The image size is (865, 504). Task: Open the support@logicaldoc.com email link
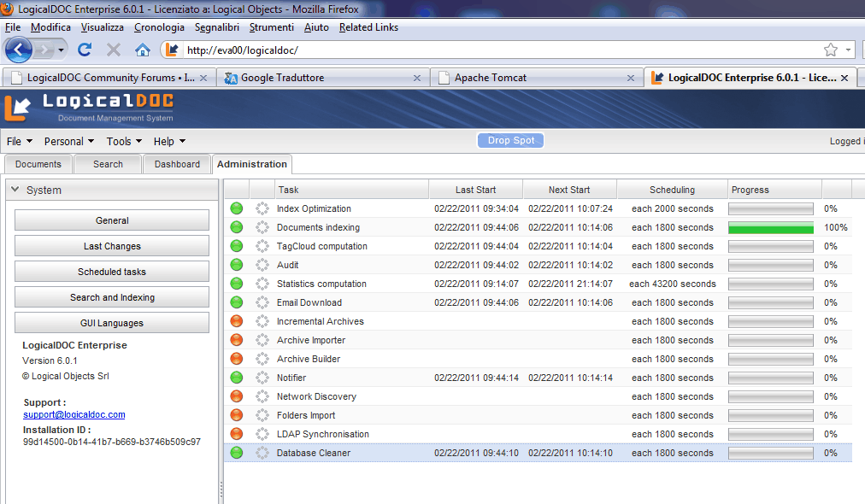(x=74, y=414)
